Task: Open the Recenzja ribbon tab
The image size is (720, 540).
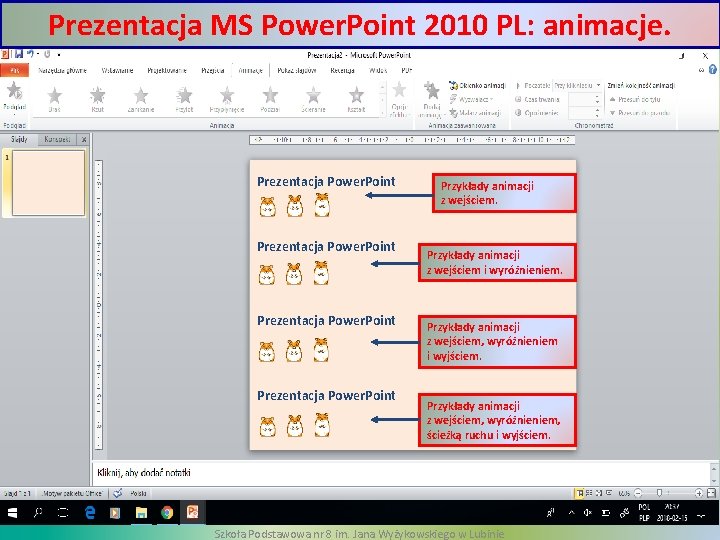Action: (x=342, y=70)
